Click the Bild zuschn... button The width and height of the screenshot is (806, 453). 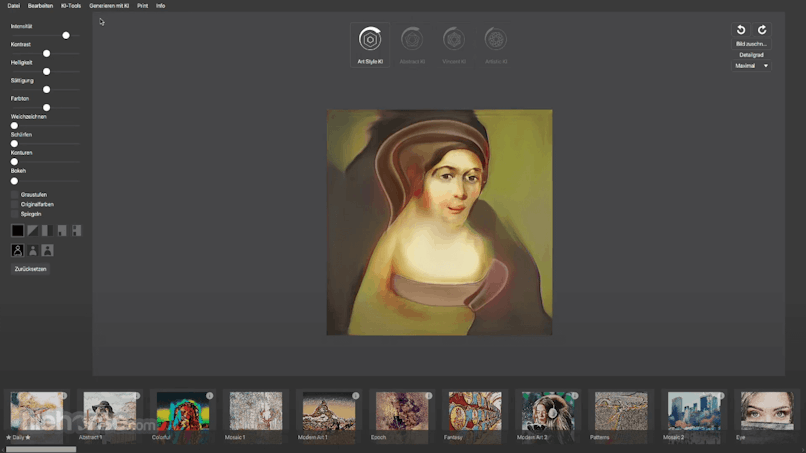click(x=751, y=44)
